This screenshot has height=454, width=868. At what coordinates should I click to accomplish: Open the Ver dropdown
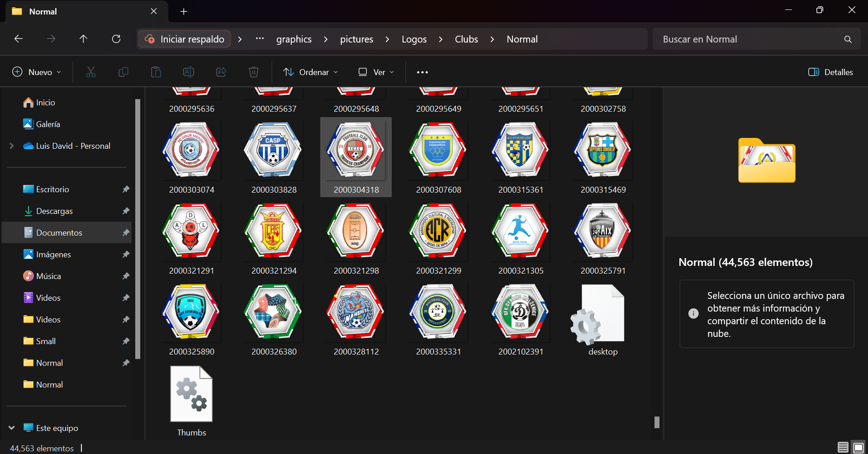pyautogui.click(x=376, y=72)
